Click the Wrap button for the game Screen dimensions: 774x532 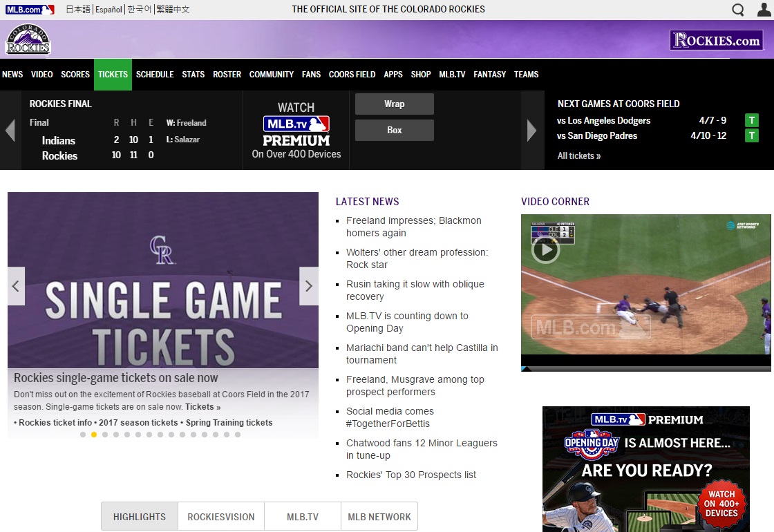click(395, 104)
